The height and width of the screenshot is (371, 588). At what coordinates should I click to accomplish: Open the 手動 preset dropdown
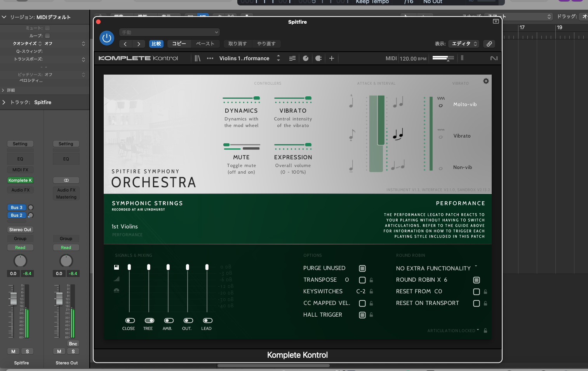point(170,32)
